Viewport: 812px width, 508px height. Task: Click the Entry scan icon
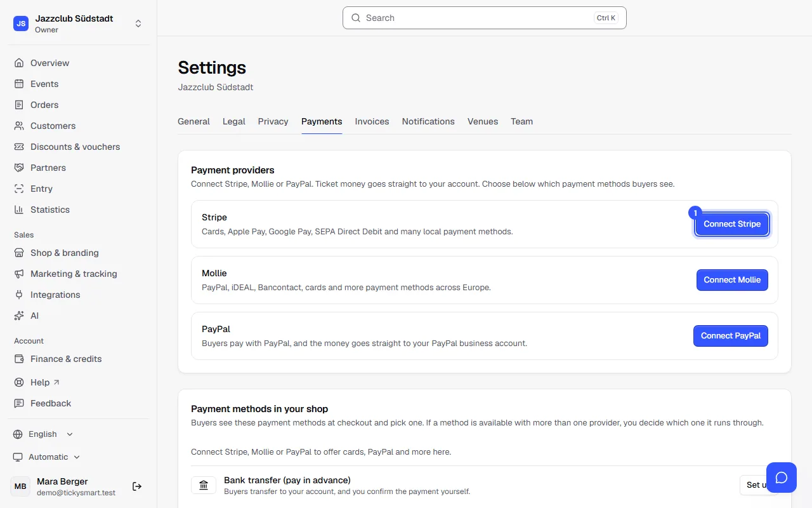pyautogui.click(x=19, y=189)
